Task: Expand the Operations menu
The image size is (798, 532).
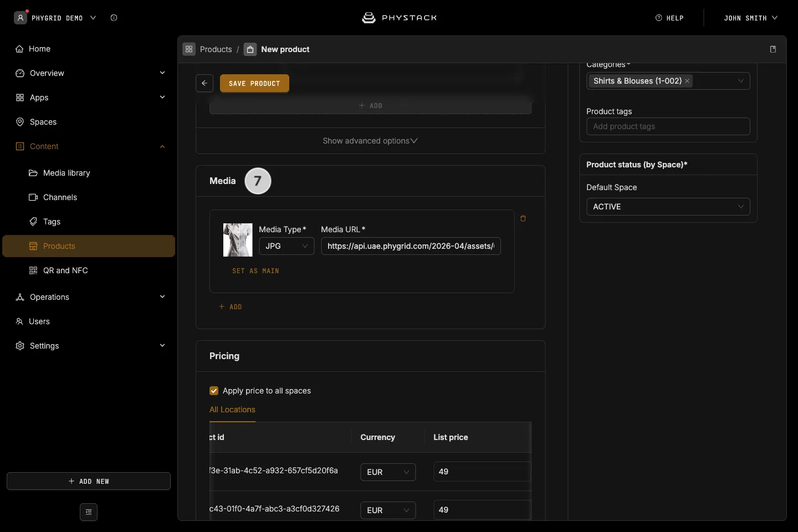Action: [x=89, y=297]
